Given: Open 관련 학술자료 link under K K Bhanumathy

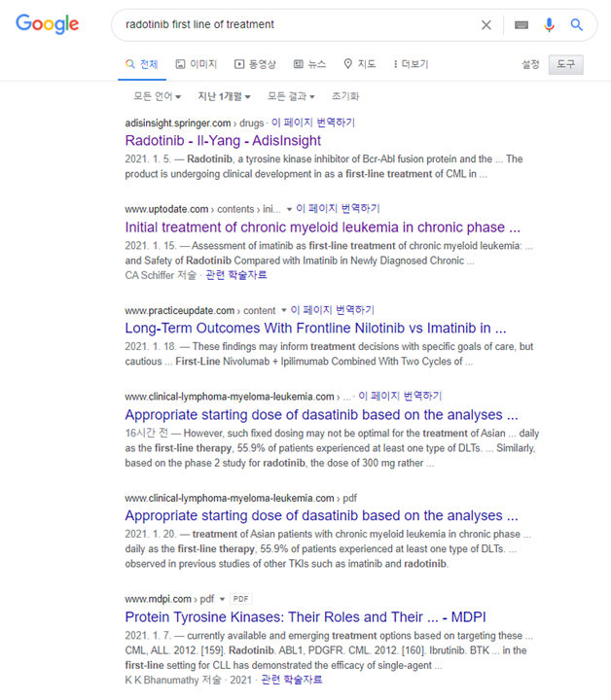Looking at the screenshot, I should [291, 680].
